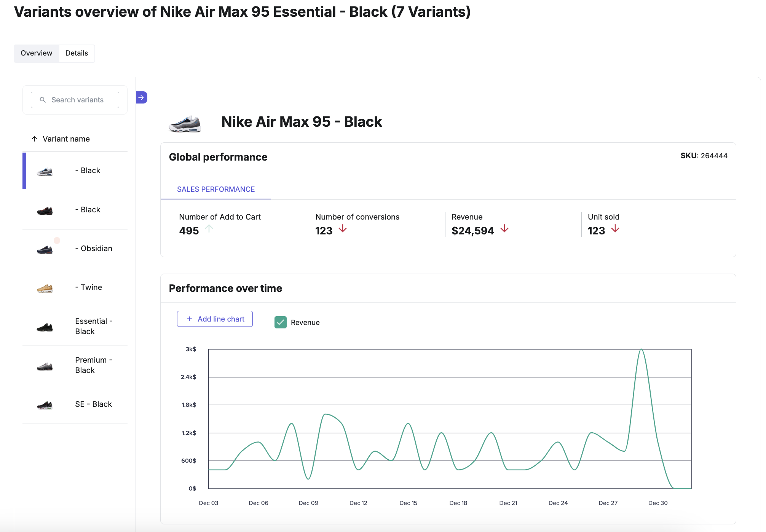Switch to the Overview tab
The height and width of the screenshot is (532, 766).
tap(37, 53)
